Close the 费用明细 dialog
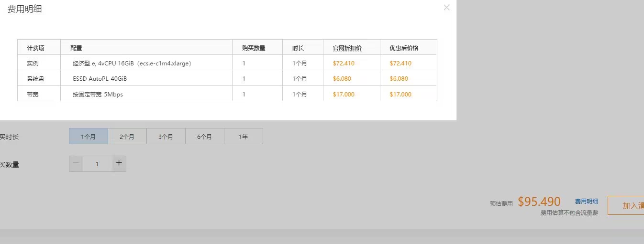Screen dimensions: 644x244 446,8
